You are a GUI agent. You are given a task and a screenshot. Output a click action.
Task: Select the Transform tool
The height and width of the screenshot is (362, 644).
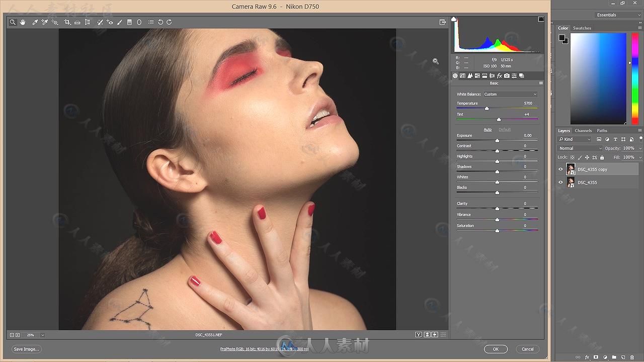coord(87,22)
